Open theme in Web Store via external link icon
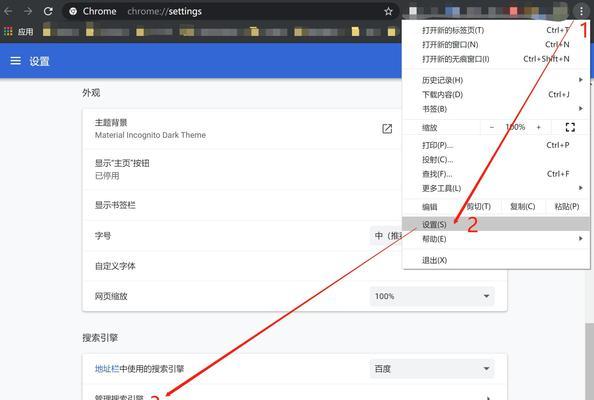This screenshot has width=594, height=400. coord(387,129)
